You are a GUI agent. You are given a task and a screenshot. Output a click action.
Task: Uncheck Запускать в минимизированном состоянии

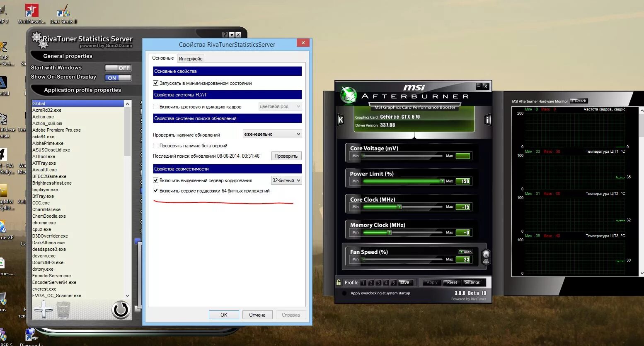(156, 83)
